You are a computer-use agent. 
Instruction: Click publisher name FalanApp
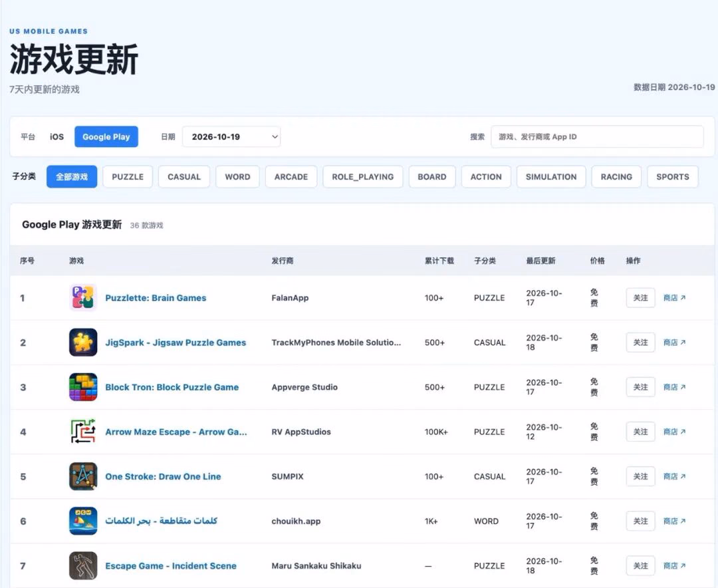pyautogui.click(x=290, y=298)
